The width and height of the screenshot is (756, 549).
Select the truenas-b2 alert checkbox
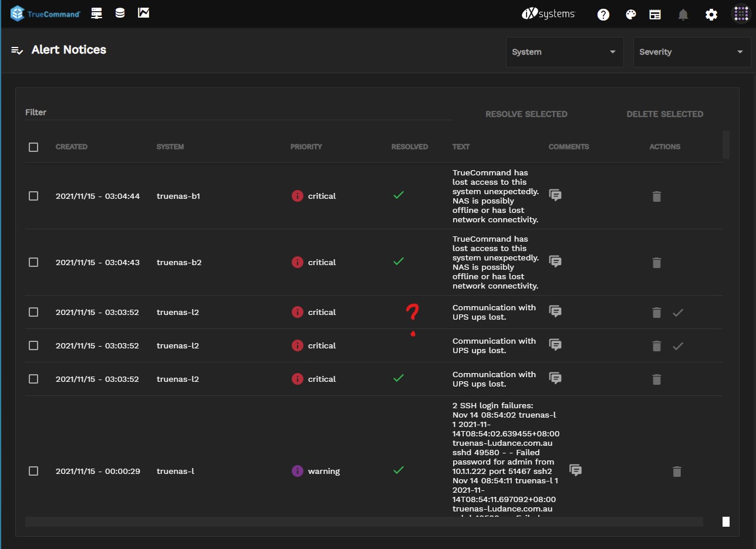tap(33, 262)
